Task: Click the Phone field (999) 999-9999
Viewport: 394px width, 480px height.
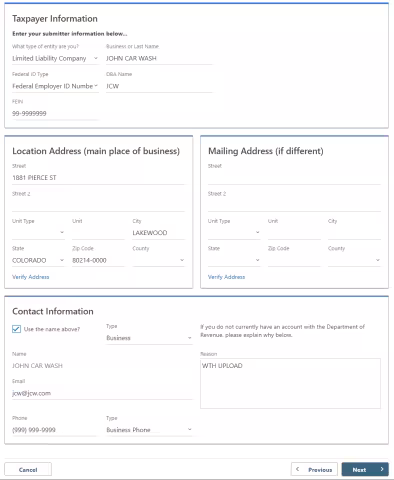Action: (54, 430)
